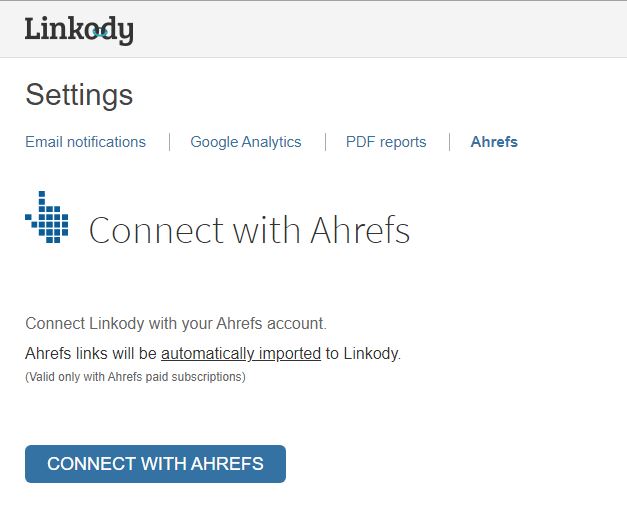Viewport: 627px width, 514px height.
Task: Click the to Linkody text after the link
Action: click(363, 353)
